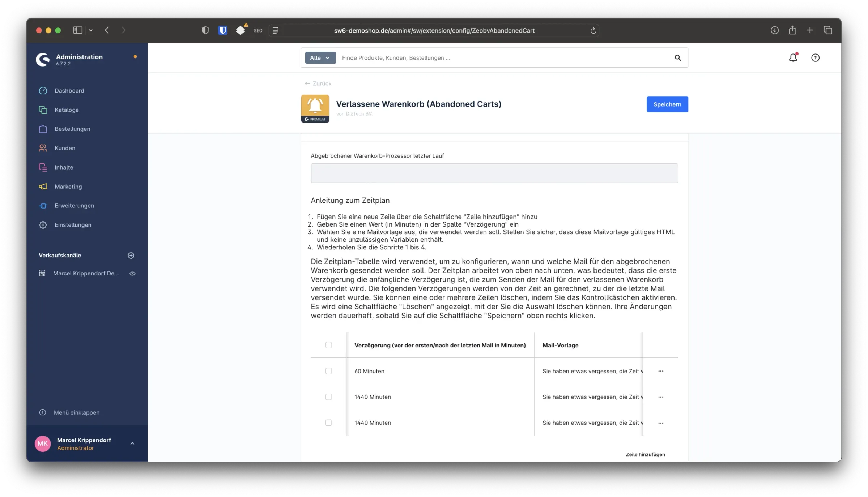
Task: Click the Kunden customers icon
Action: (x=43, y=148)
